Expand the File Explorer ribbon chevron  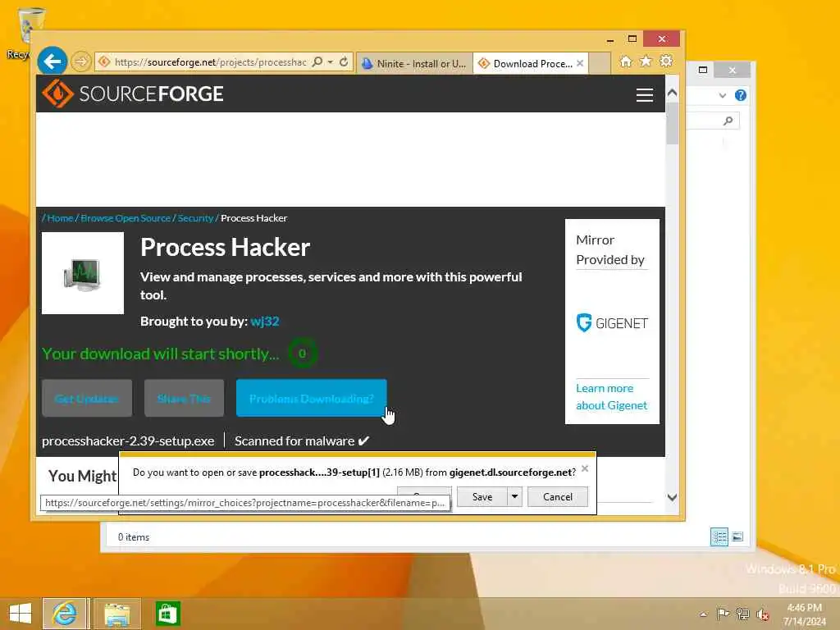pyautogui.click(x=723, y=95)
